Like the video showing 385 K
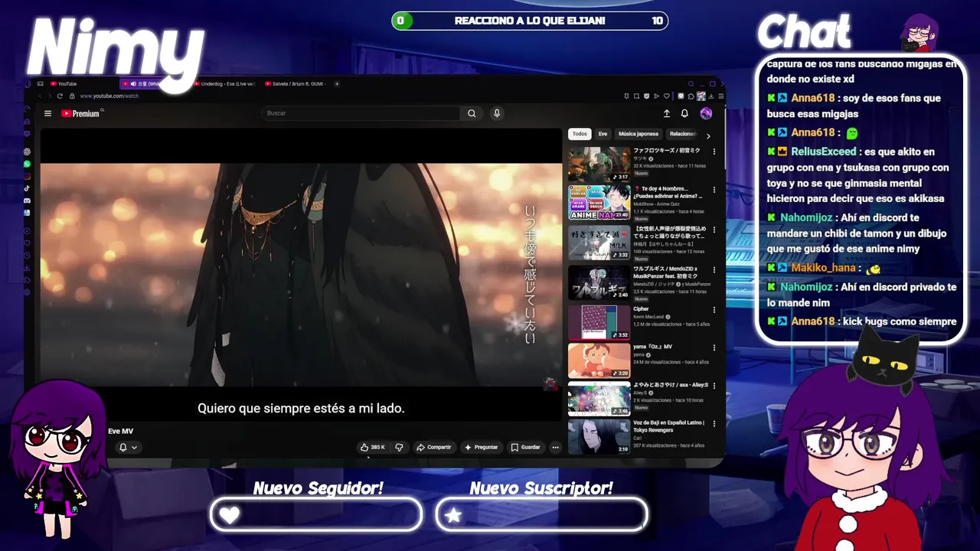This screenshot has width=980, height=551. click(x=373, y=447)
